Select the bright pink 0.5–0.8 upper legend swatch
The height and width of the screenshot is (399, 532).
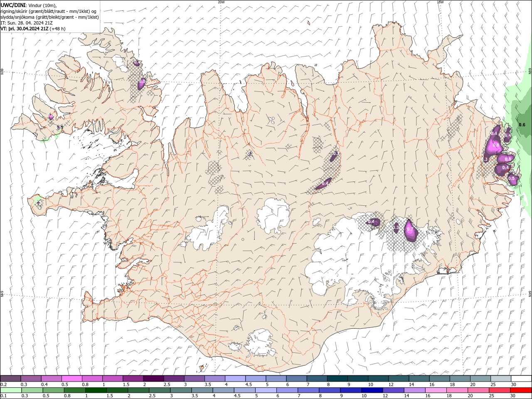point(72,378)
